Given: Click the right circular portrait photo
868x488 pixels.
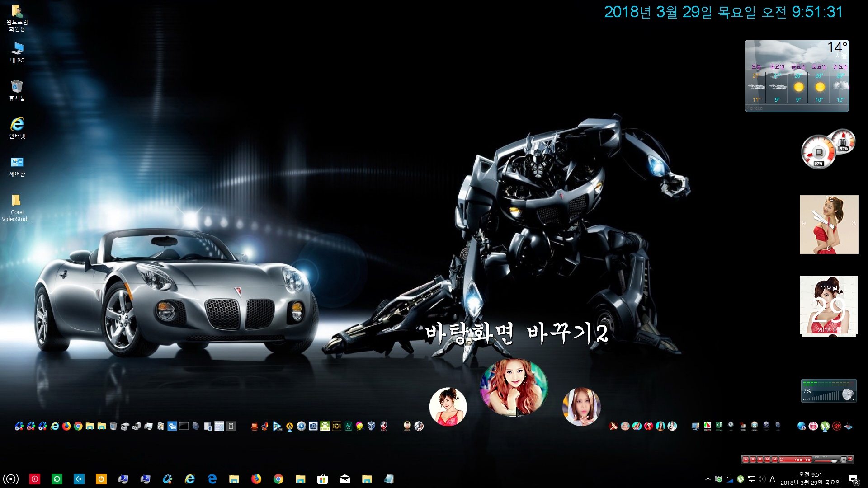Looking at the screenshot, I should point(582,407).
